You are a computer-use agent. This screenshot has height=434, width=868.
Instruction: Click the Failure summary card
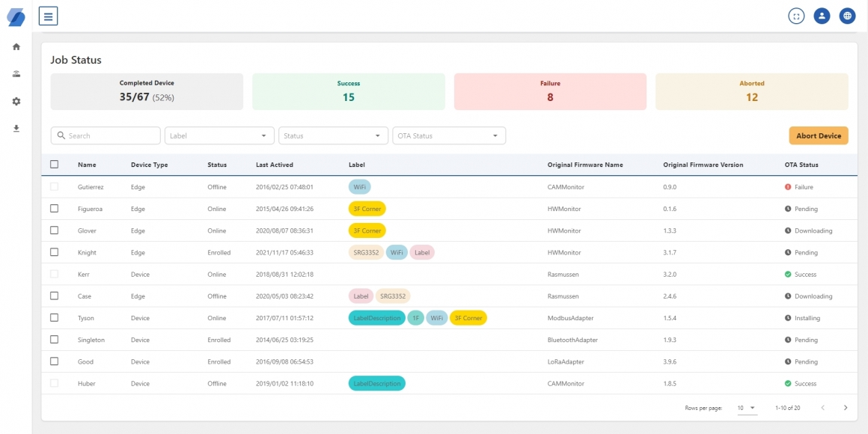coord(550,92)
